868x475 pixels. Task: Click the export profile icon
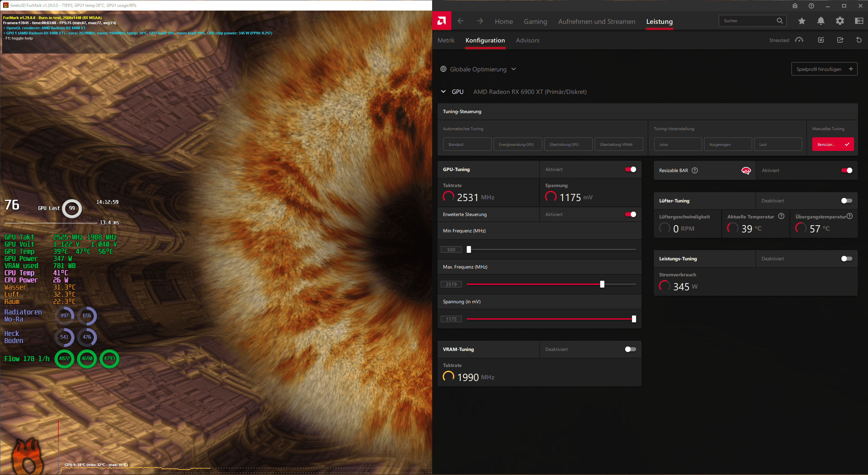[840, 40]
